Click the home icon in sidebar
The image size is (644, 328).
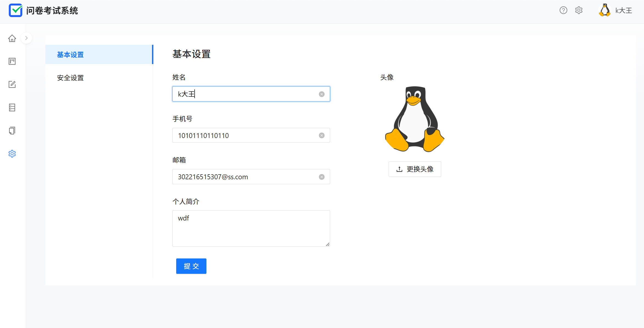(x=12, y=38)
